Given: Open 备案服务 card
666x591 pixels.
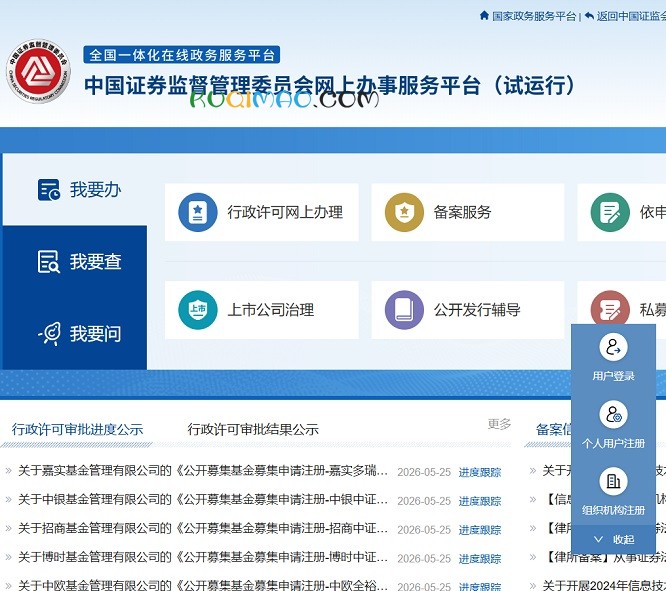Looking at the screenshot, I should point(468,212).
